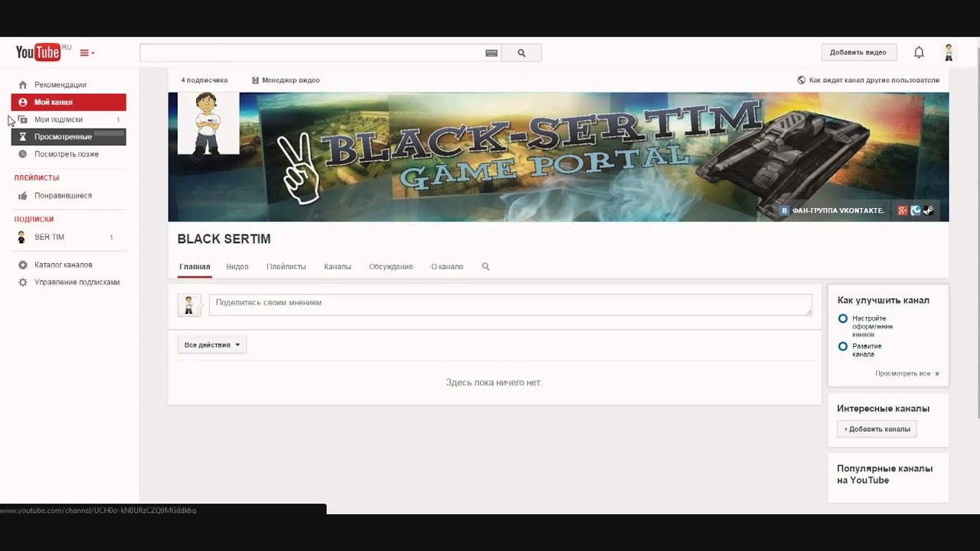Click the magnifier search button
This screenshot has width=980, height=551.
(521, 53)
